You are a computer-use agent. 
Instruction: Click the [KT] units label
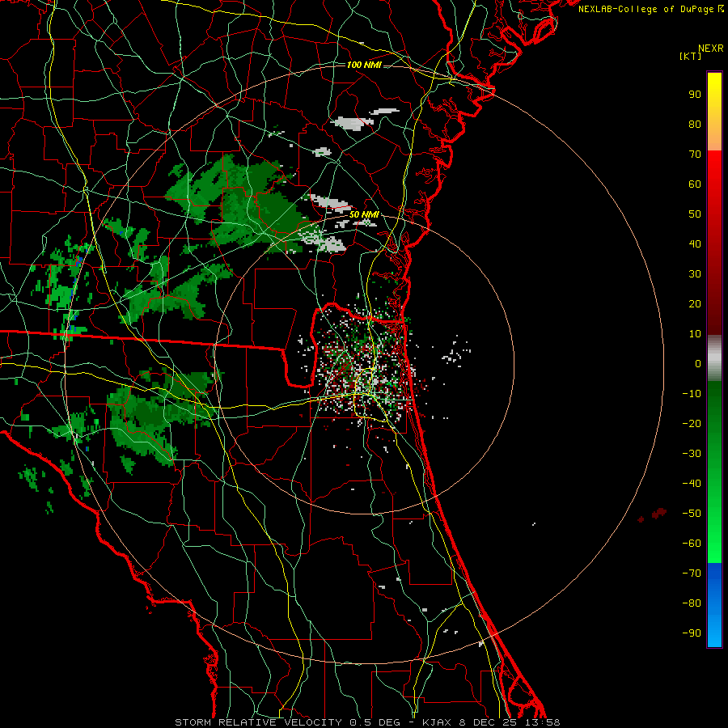point(690,56)
